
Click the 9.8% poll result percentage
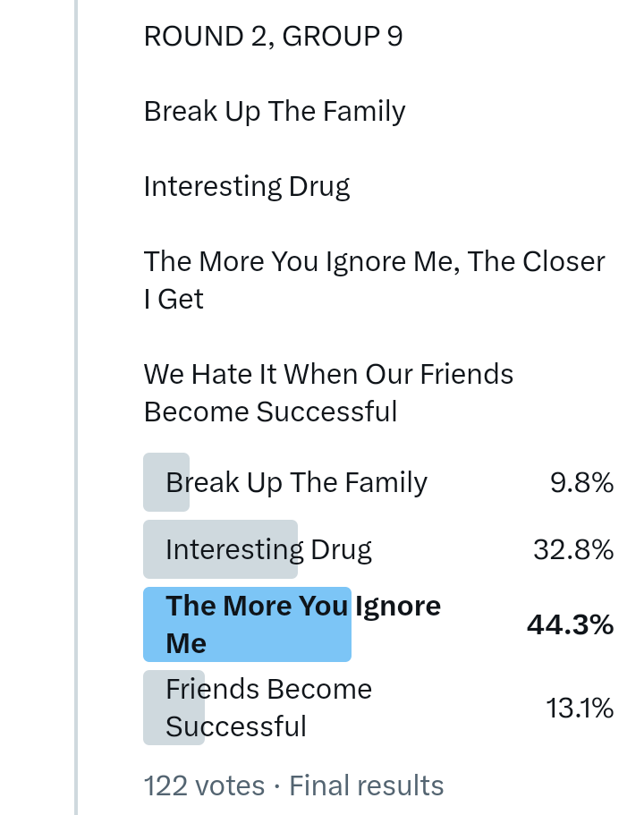coord(581,483)
